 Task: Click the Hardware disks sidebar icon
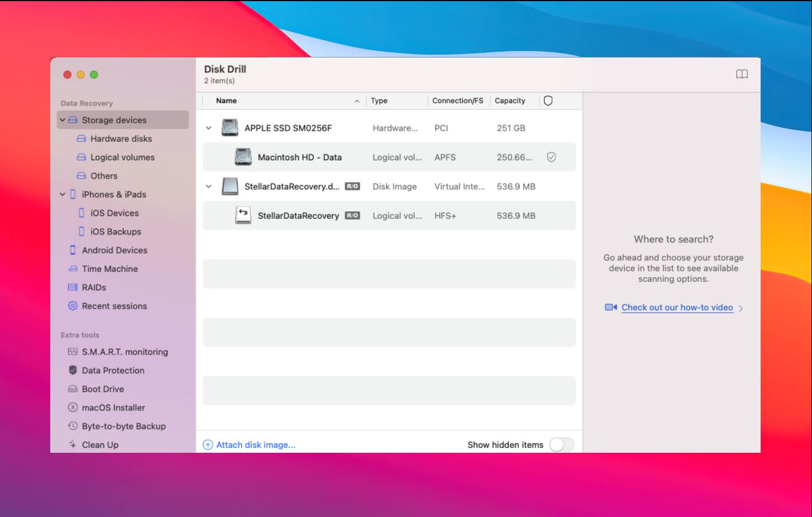[x=82, y=138]
